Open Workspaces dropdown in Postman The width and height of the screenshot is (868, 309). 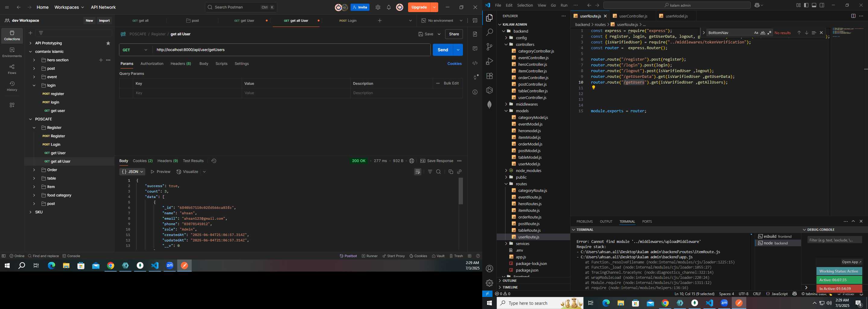(x=69, y=8)
